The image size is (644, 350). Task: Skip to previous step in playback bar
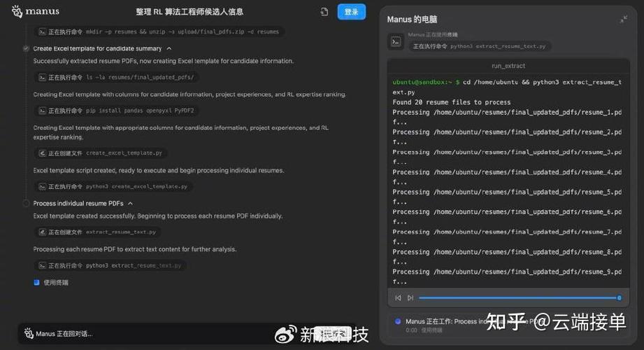click(398, 297)
